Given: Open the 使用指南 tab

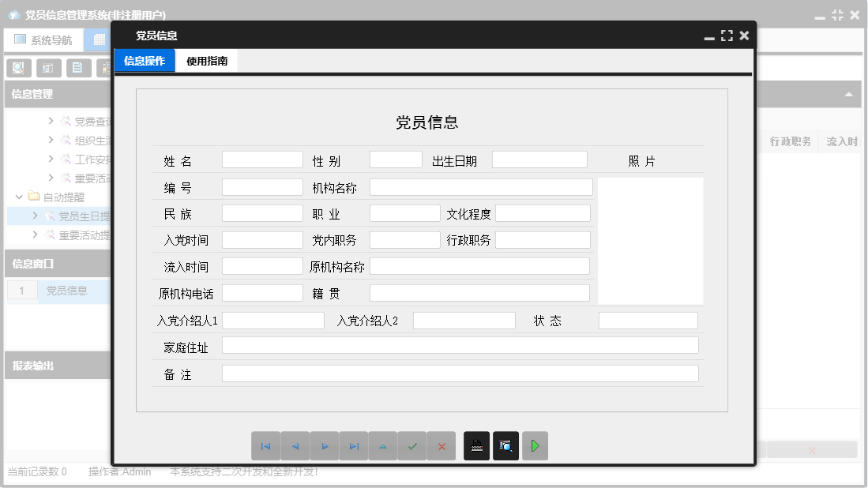Looking at the screenshot, I should pyautogui.click(x=207, y=61).
